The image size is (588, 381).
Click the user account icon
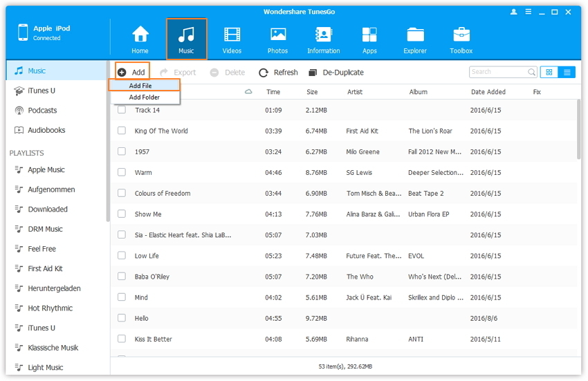(514, 12)
